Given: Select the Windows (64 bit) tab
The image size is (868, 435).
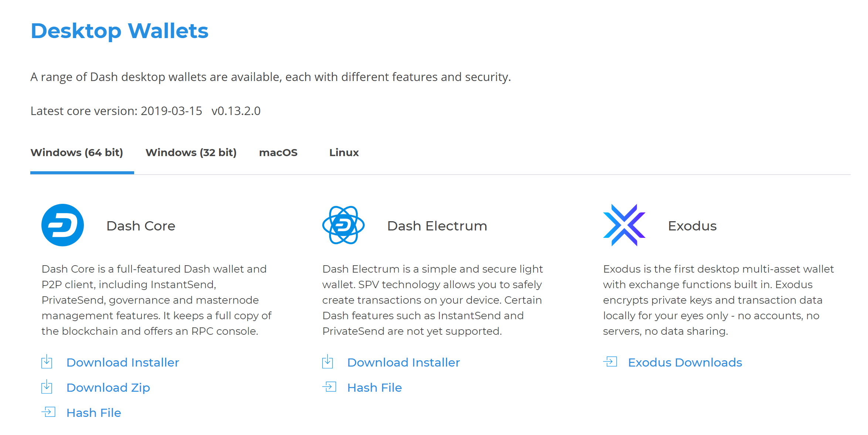Looking at the screenshot, I should coord(77,153).
